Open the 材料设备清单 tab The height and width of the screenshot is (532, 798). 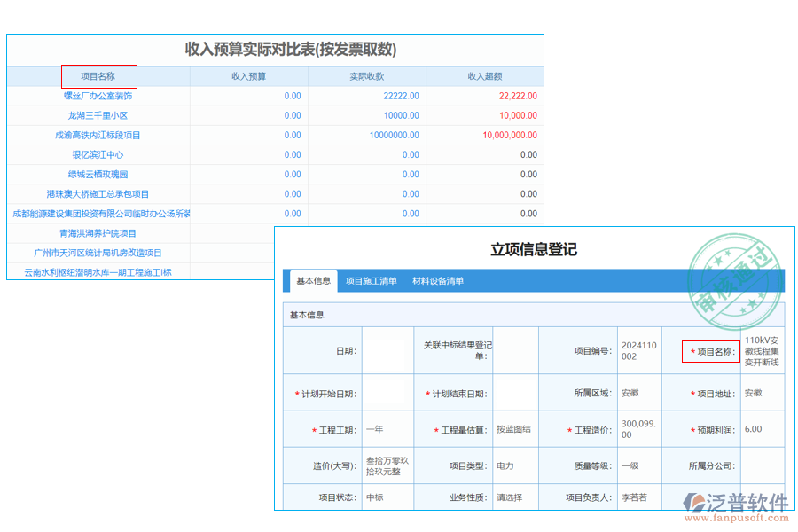point(436,280)
